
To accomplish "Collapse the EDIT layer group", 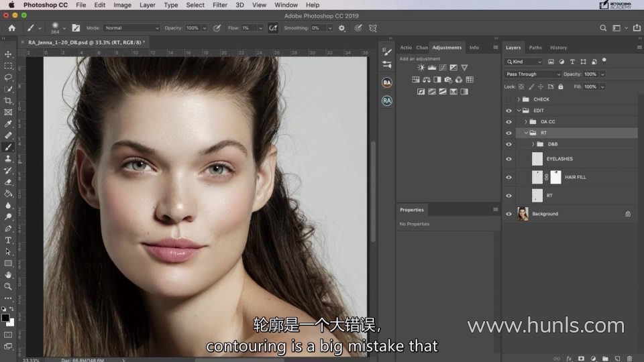I will click(519, 111).
